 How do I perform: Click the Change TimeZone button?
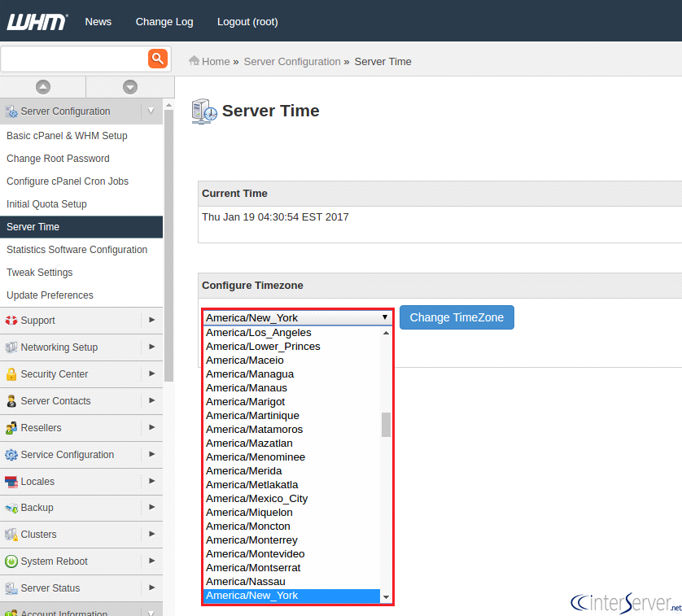[x=457, y=317]
